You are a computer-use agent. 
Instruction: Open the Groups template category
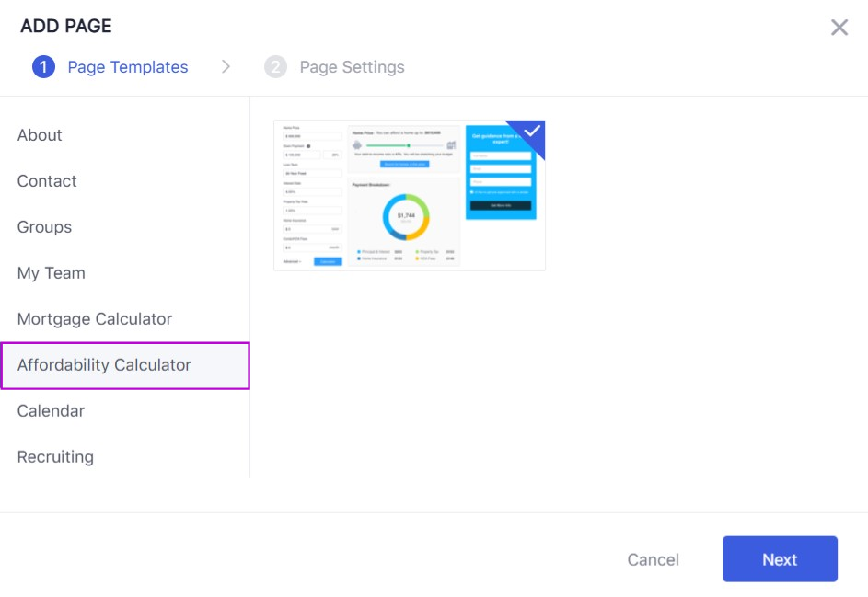coord(44,227)
